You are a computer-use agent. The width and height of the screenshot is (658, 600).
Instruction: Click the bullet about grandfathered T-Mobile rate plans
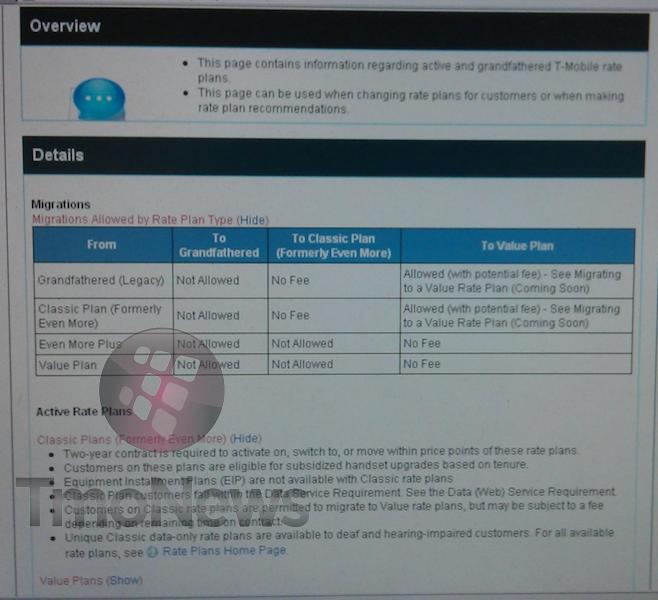pos(409,71)
